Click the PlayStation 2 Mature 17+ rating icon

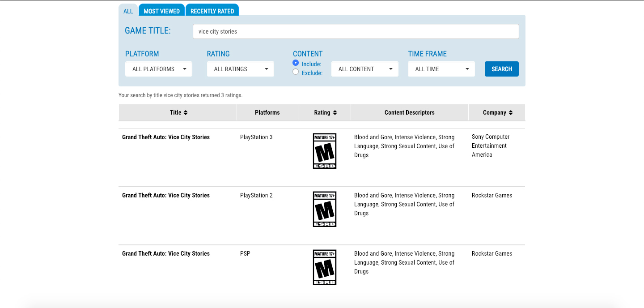pyautogui.click(x=324, y=209)
